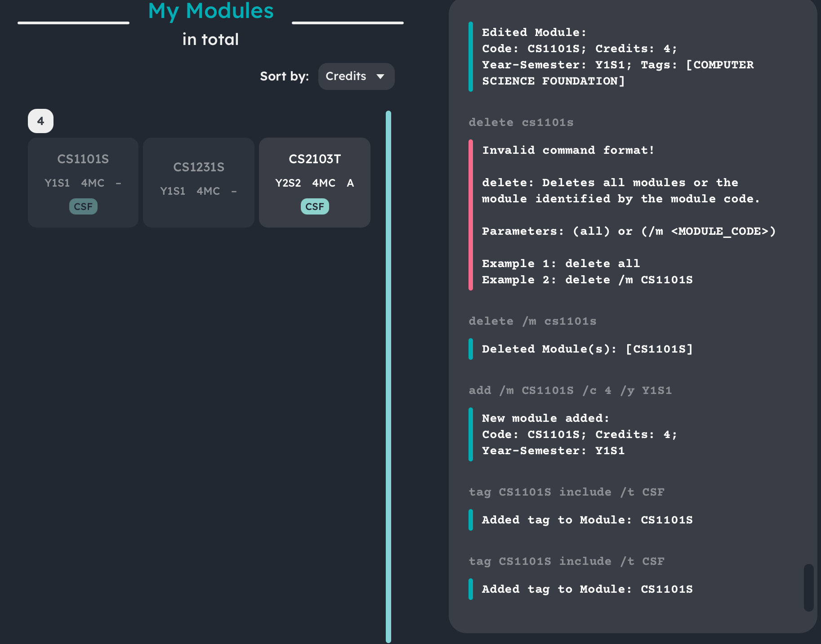This screenshot has height=644, width=821.
Task: Click the 'Edited Module:' result text
Action: (534, 32)
